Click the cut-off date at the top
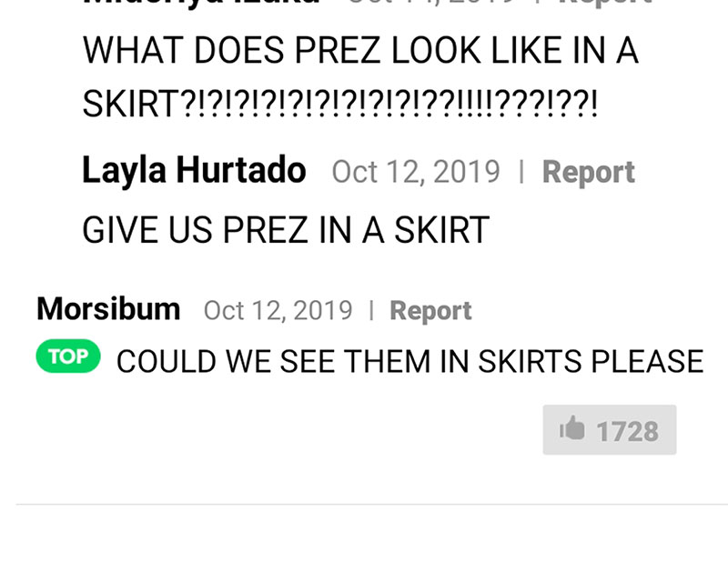The height and width of the screenshot is (572, 728). click(x=432, y=3)
